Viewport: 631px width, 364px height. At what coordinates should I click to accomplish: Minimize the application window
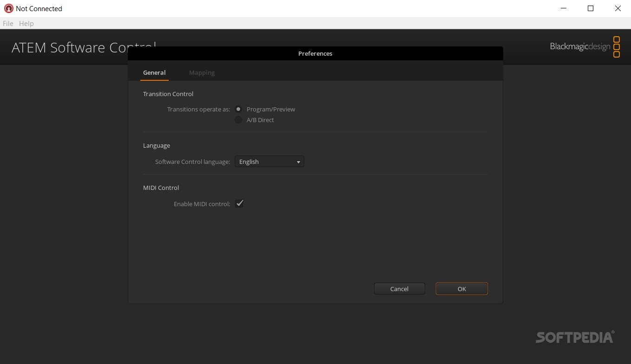[563, 8]
